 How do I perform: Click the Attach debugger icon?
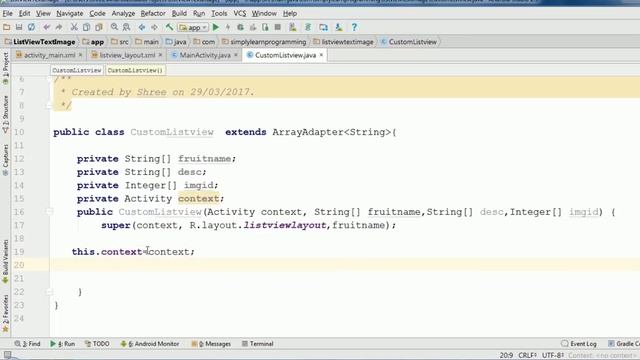point(265,27)
